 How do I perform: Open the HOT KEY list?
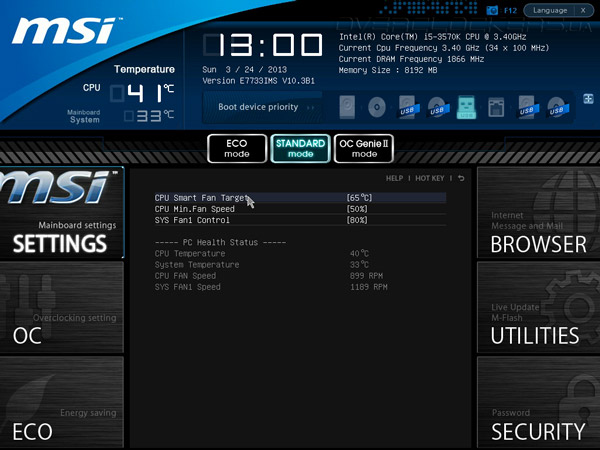(430, 178)
